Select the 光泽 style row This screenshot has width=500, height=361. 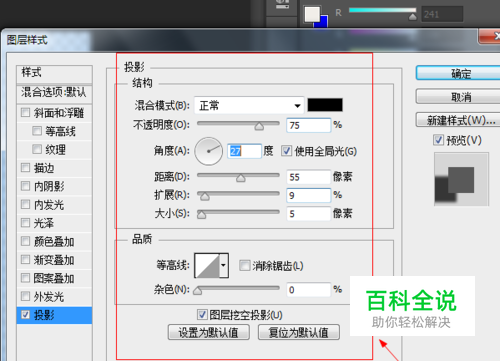coord(54,223)
